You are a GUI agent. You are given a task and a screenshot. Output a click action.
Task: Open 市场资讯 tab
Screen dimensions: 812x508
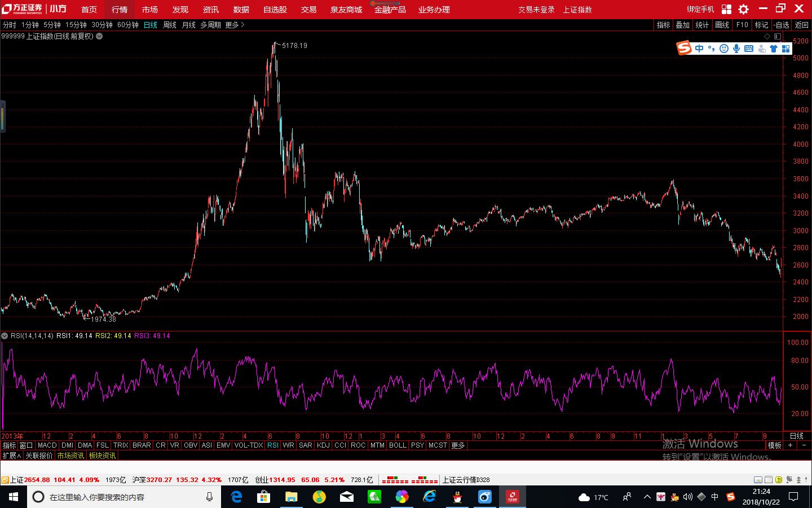[x=70, y=456]
